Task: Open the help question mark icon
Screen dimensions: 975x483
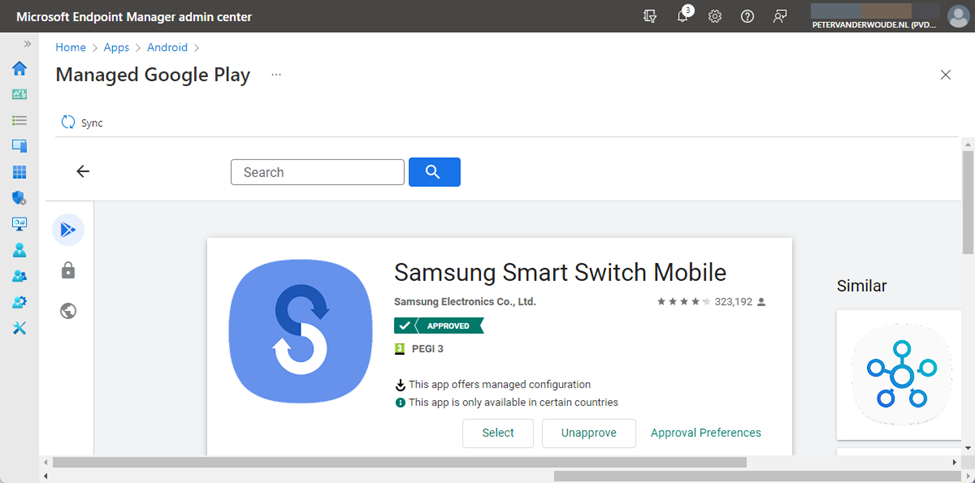Action: click(x=747, y=17)
